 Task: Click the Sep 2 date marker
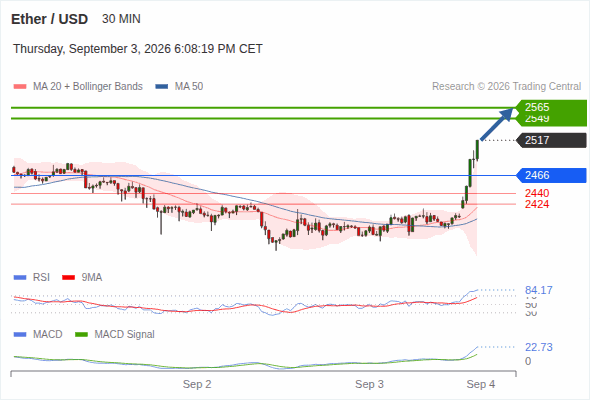[x=197, y=384]
